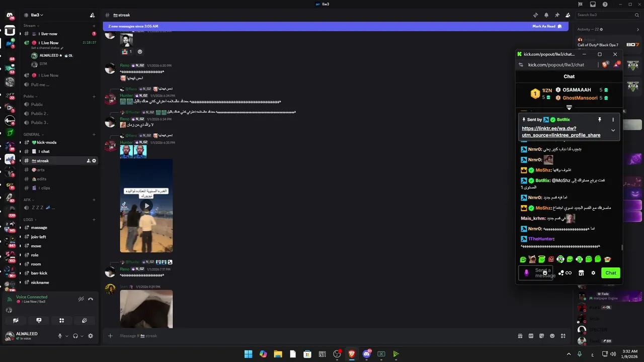Open output device options chevron beside headphones
Screen dimensions: 644x362
(82, 336)
